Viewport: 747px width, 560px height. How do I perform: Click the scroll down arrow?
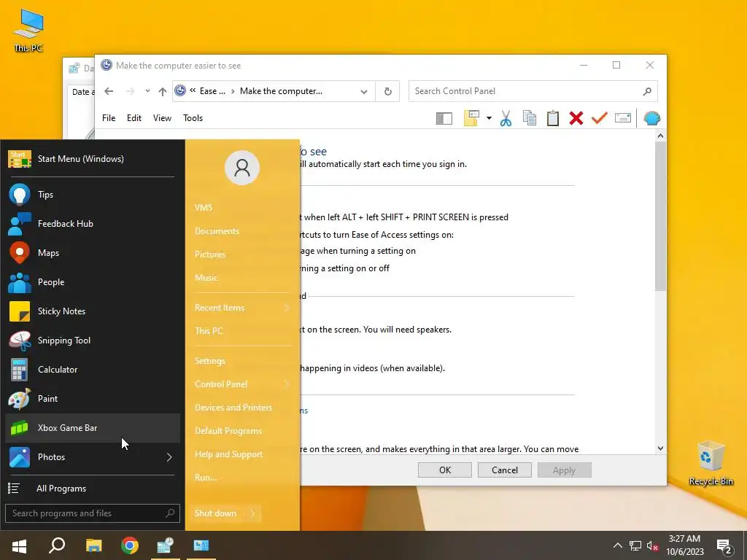660,448
